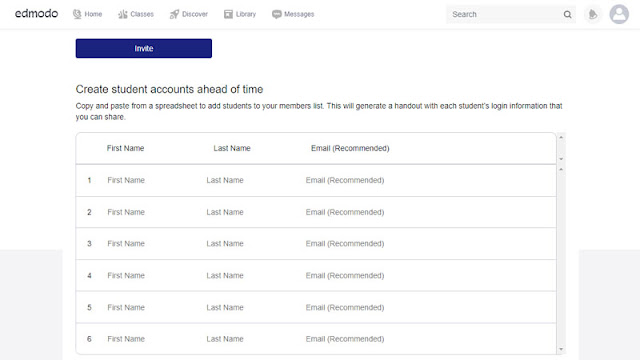Image resolution: width=640 pixels, height=360 pixels.
Task: Open the Library icon in the navbar
Action: point(228,14)
